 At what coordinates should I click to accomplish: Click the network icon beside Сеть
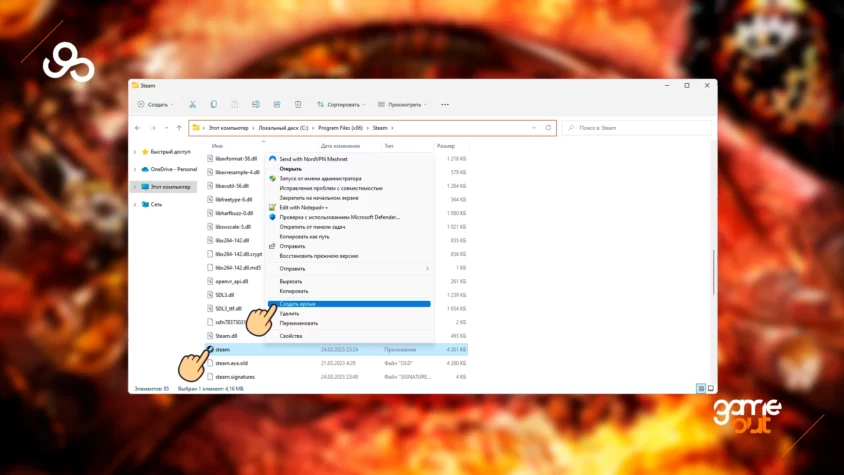pyautogui.click(x=145, y=204)
